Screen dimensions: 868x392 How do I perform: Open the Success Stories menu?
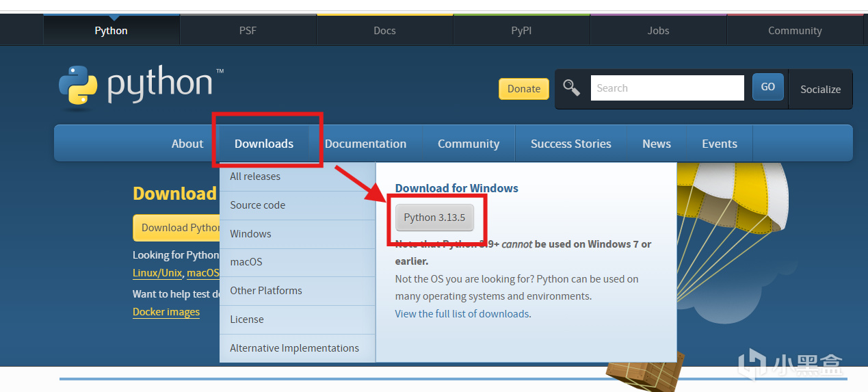click(571, 144)
